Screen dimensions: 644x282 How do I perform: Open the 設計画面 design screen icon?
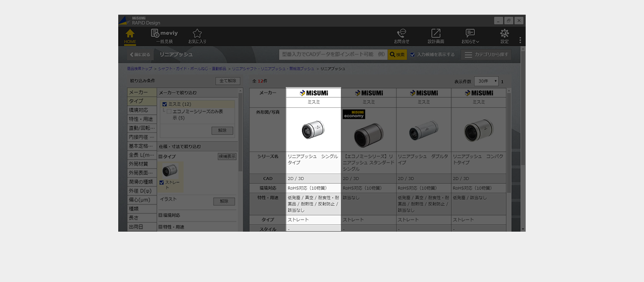436,36
